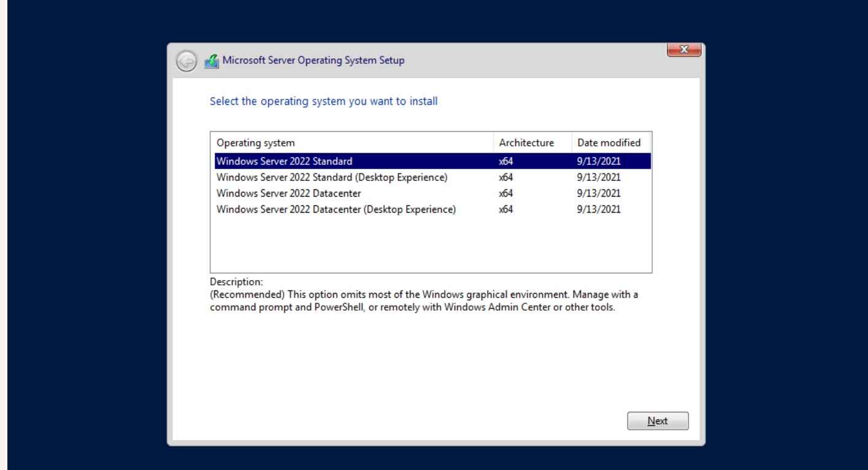
Task: Click the x64 cell of Datacenter (Desktop Experience)
Action: coord(506,210)
